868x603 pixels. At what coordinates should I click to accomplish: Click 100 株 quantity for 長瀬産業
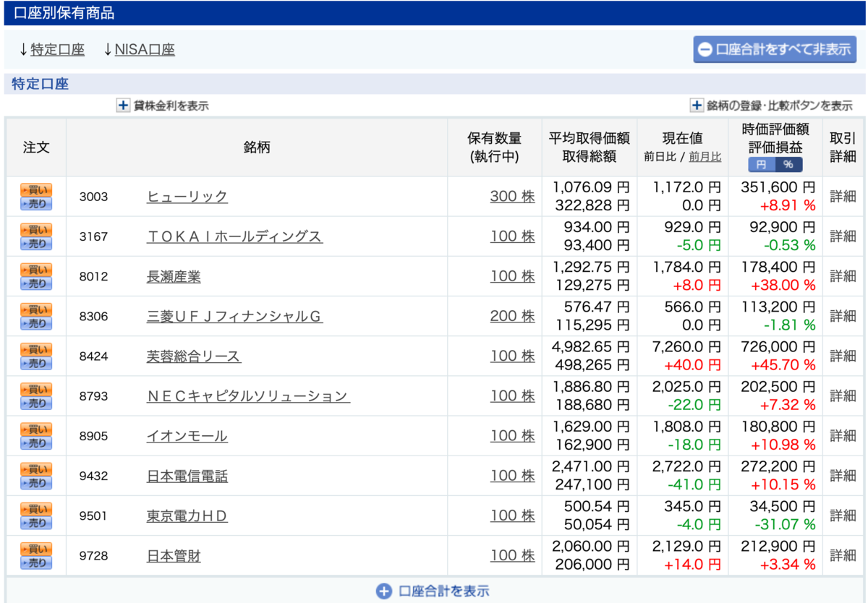(x=512, y=276)
